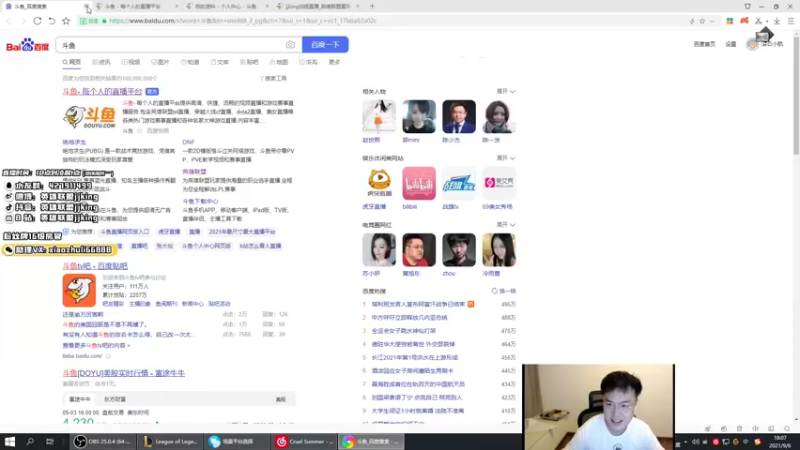Select the 地图 search category
The image size is (800, 450).
279,62
